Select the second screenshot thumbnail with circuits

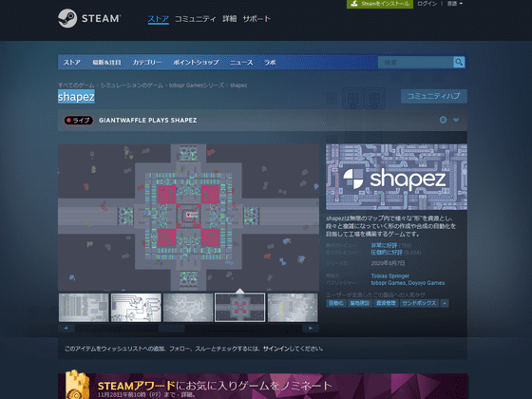point(136,308)
